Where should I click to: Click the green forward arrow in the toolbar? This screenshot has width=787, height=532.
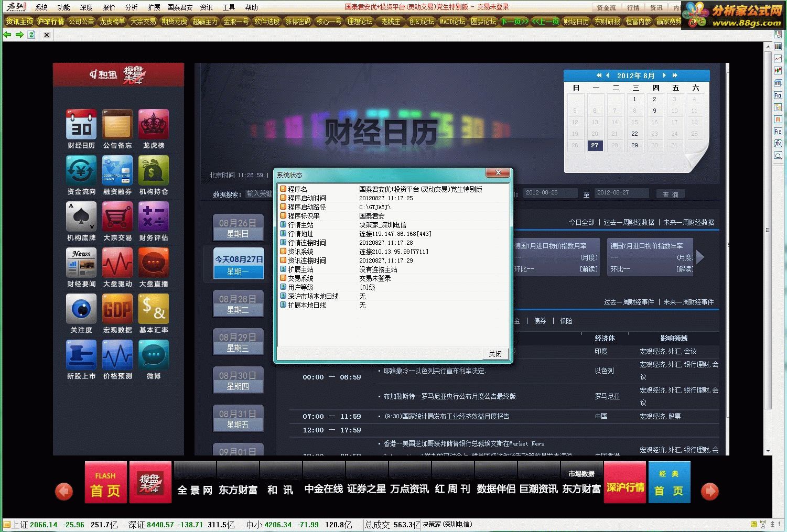tap(19, 35)
